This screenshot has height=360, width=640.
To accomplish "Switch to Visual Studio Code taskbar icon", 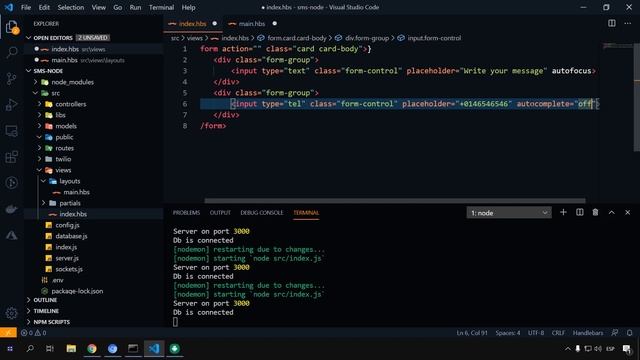I will (154, 349).
